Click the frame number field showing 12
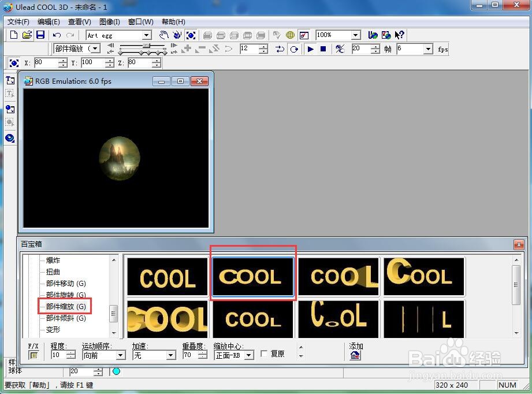Image resolution: width=532 pixels, height=394 pixels. click(249, 49)
